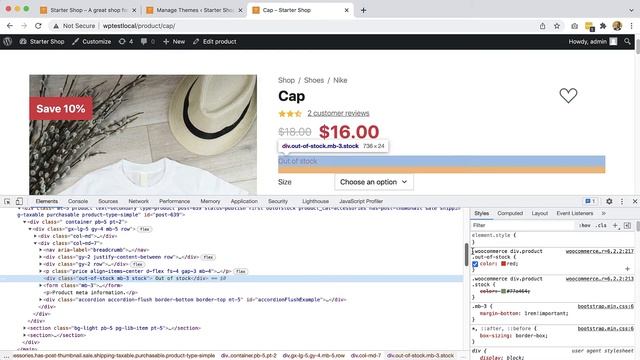Toggle the computed styles sidebar icon
Viewport: 640px width, 360px height.
tap(627, 225)
